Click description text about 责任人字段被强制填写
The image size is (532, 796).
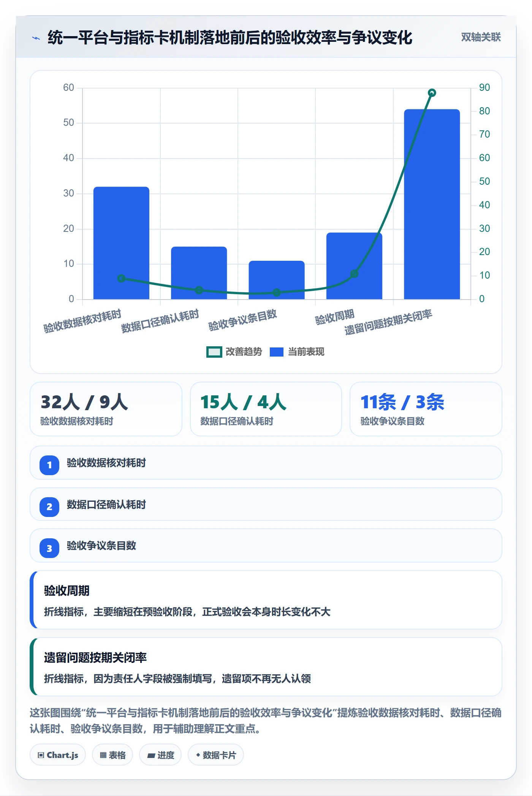pyautogui.click(x=177, y=679)
